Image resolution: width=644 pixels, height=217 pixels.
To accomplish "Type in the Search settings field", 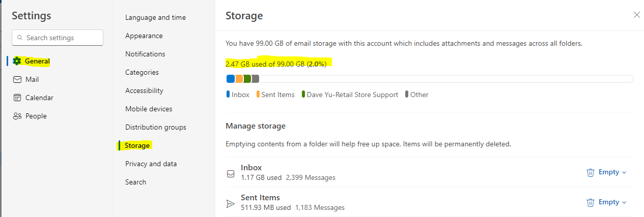I will [x=61, y=38].
